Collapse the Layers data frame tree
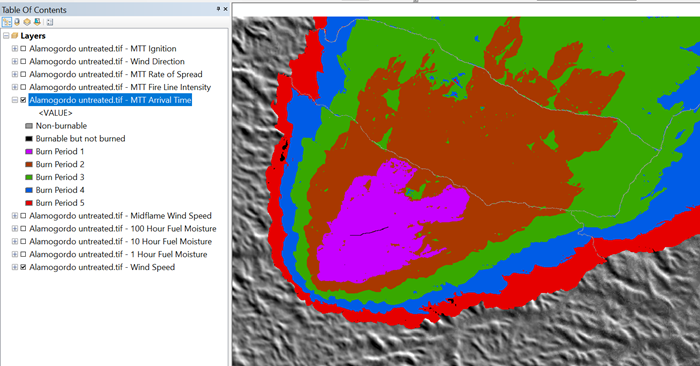Image resolution: width=700 pixels, height=366 pixels. click(6, 36)
